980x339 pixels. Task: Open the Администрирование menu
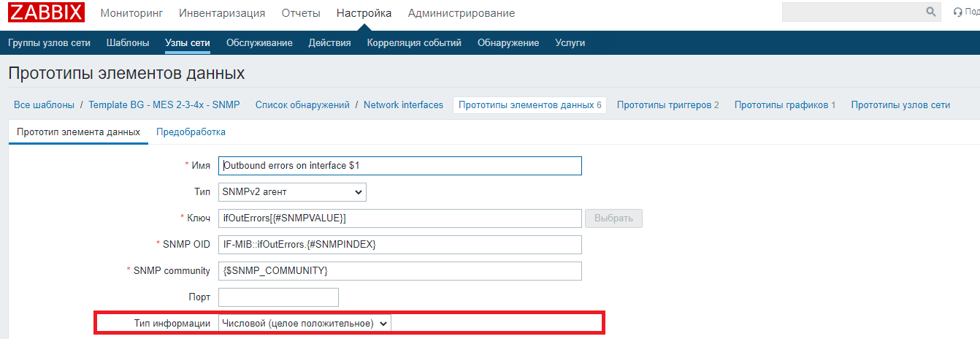(x=461, y=13)
